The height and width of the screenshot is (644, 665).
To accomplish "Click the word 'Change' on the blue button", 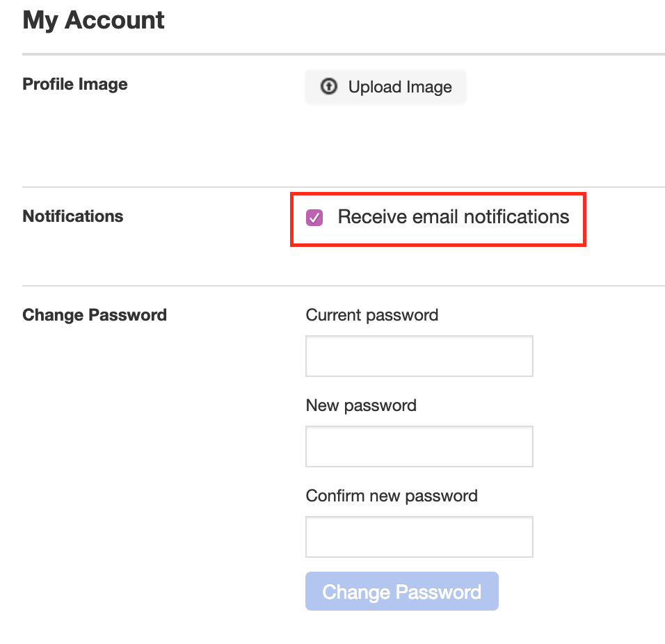I will tap(355, 592).
